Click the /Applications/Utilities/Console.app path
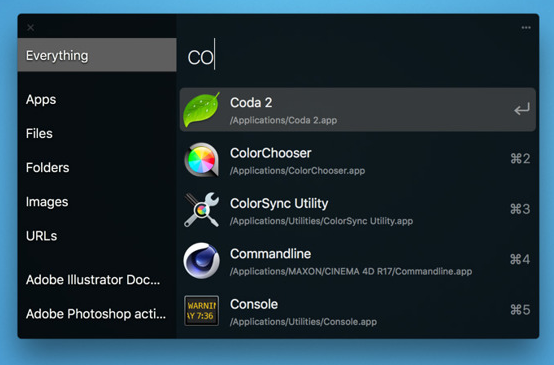 point(303,322)
